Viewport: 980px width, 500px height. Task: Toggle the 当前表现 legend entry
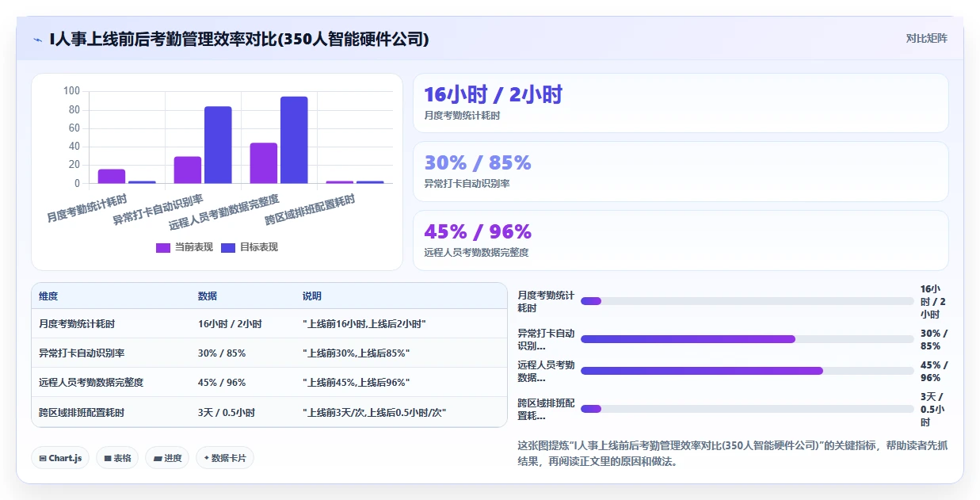[x=185, y=247]
